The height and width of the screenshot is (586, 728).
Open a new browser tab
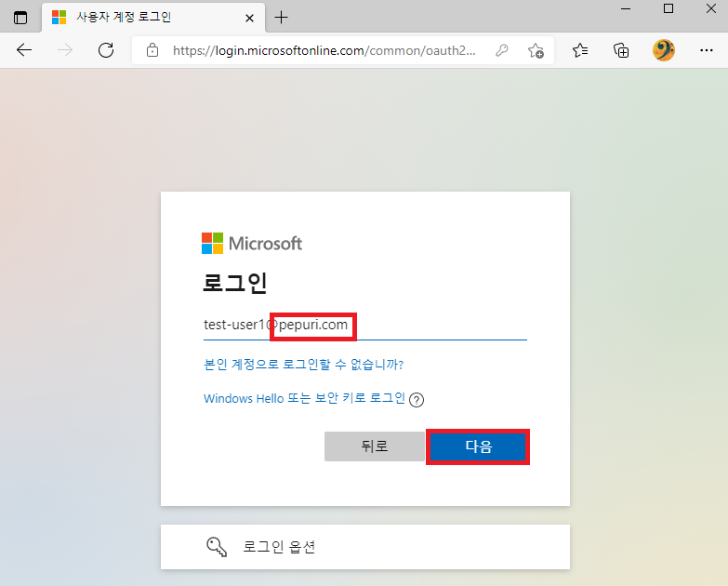point(281,18)
